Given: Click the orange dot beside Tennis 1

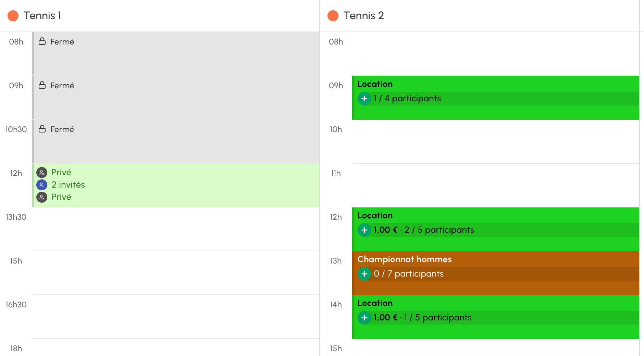Looking at the screenshot, I should click(x=13, y=16).
